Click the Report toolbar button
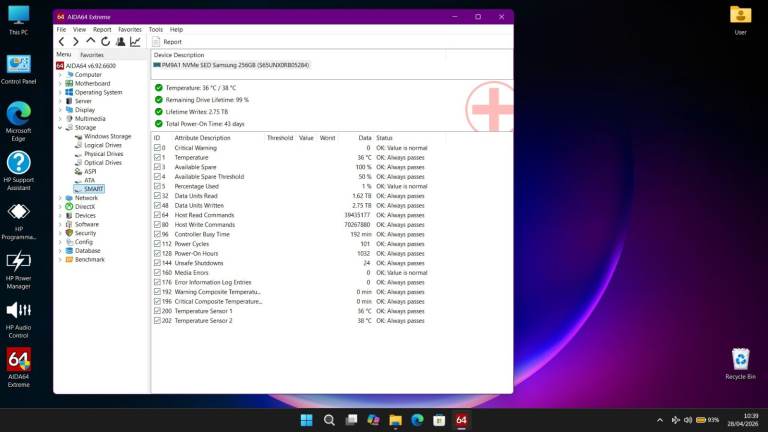This screenshot has height=432, width=768. (x=167, y=42)
